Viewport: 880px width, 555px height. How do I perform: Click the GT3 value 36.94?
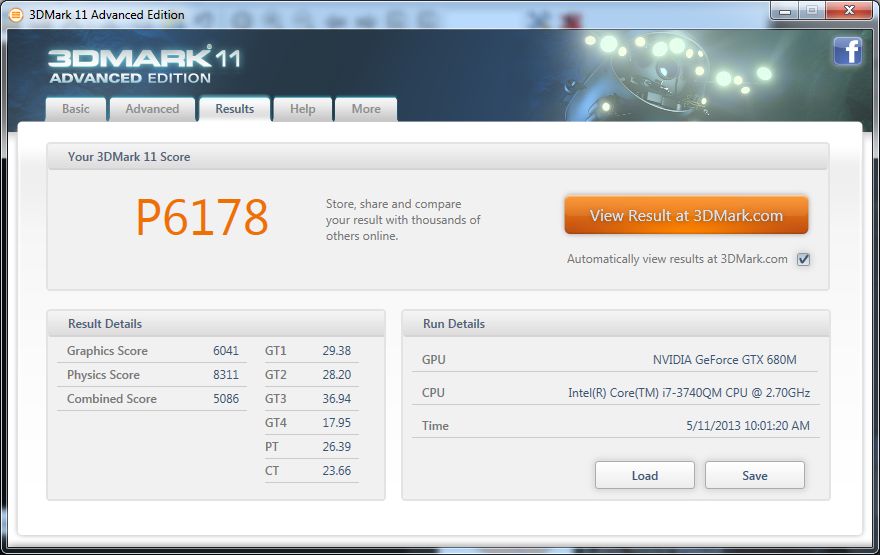(x=336, y=399)
